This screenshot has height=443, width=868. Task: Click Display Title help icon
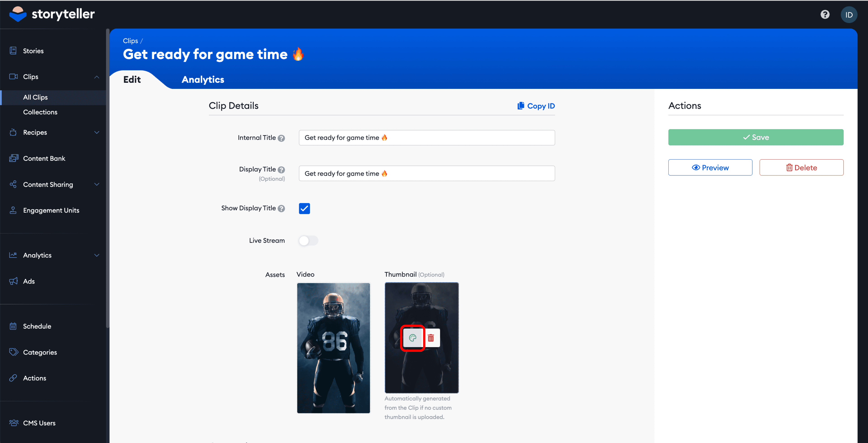(281, 170)
